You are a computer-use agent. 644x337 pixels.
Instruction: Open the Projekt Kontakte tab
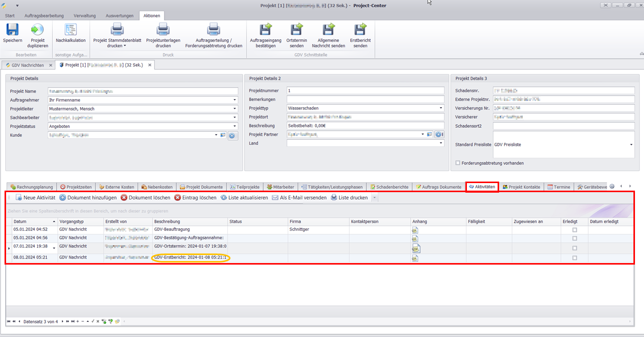(x=521, y=187)
